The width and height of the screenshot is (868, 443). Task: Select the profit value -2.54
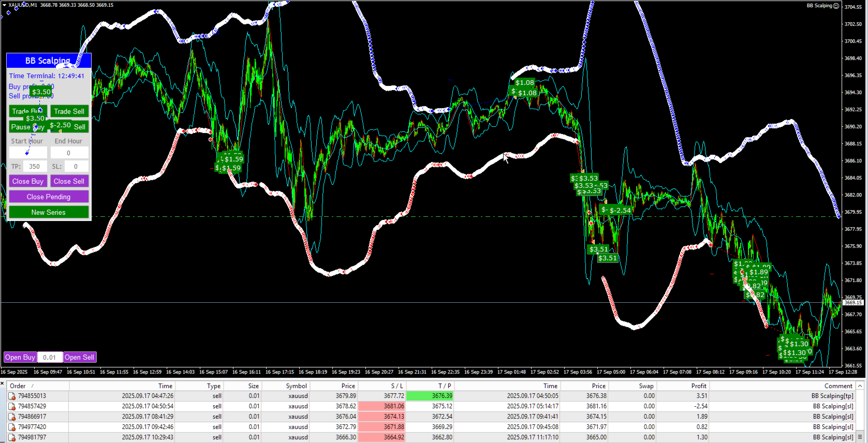pos(700,406)
